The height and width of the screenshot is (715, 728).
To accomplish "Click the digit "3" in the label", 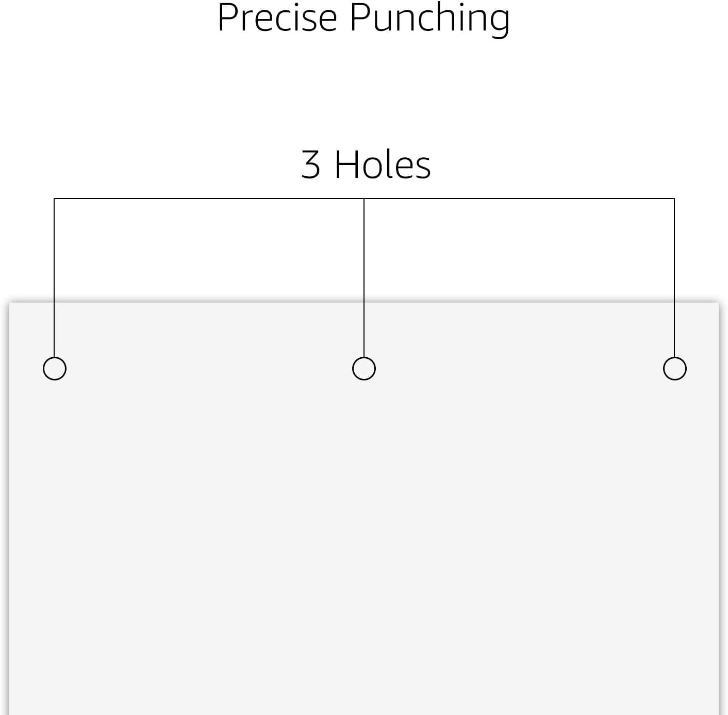I will [x=310, y=165].
